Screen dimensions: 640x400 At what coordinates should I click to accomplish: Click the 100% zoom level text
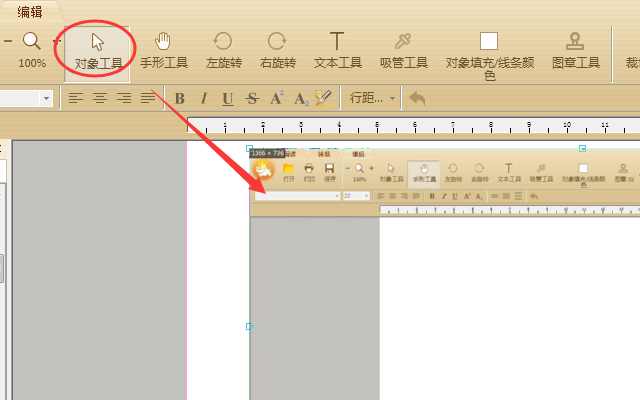click(32, 63)
